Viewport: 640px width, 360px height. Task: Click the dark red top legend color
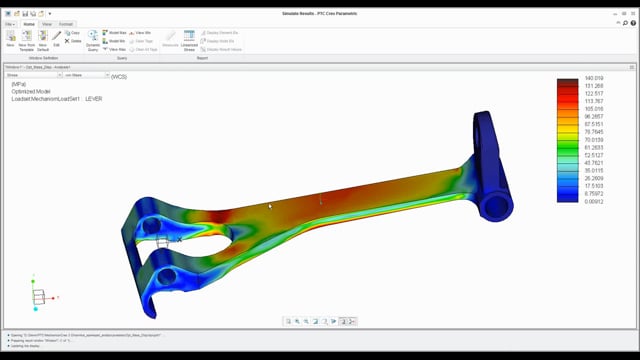(x=567, y=83)
